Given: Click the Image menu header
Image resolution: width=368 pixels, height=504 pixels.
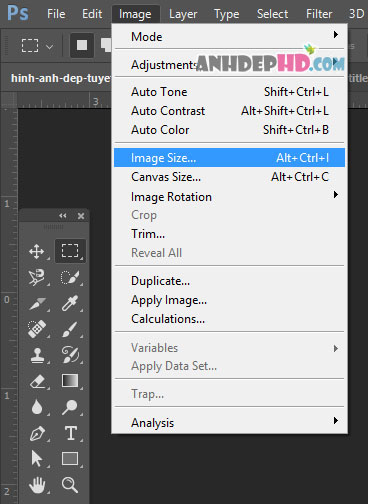Looking at the screenshot, I should (135, 14).
